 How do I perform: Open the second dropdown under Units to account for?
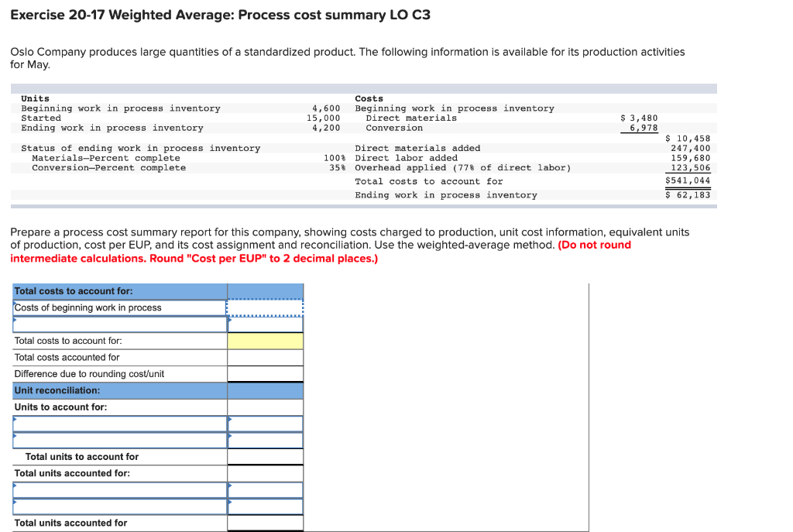116,439
